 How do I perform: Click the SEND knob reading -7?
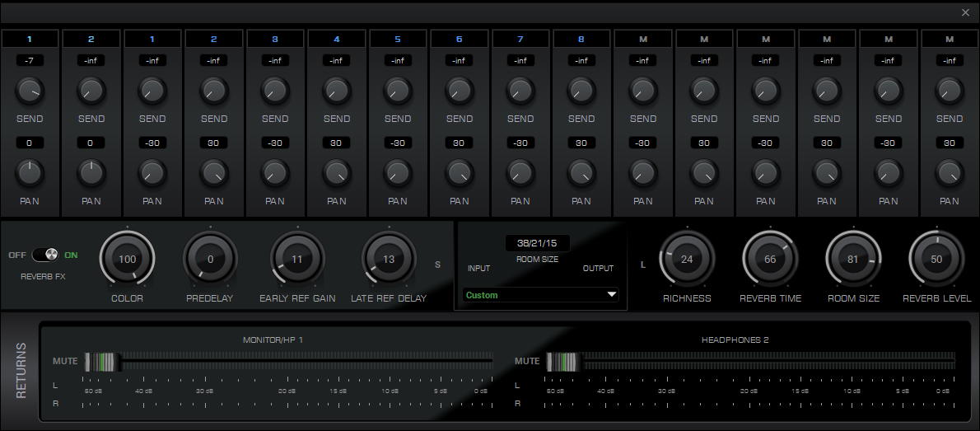(x=30, y=91)
